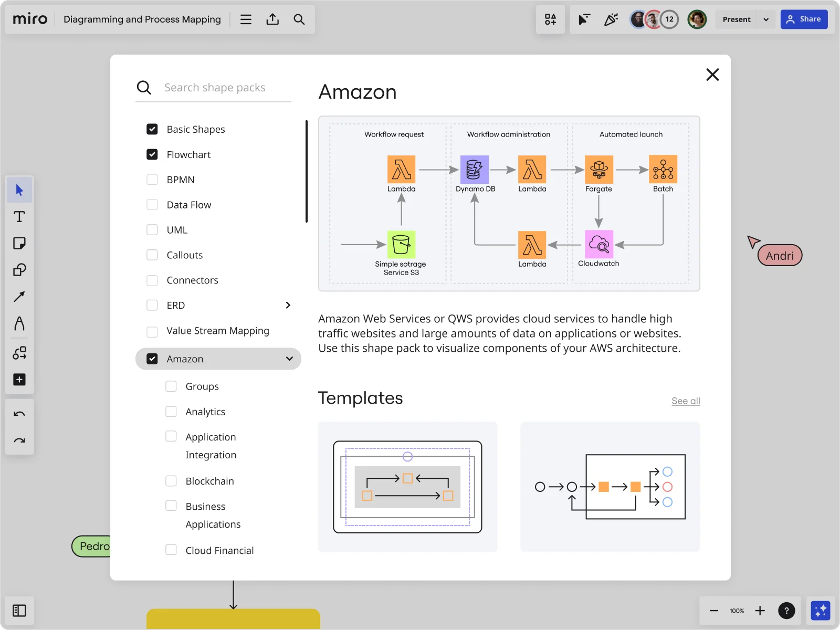The height and width of the screenshot is (630, 840).
Task: Pick the Sticky note tool
Action: [x=19, y=243]
